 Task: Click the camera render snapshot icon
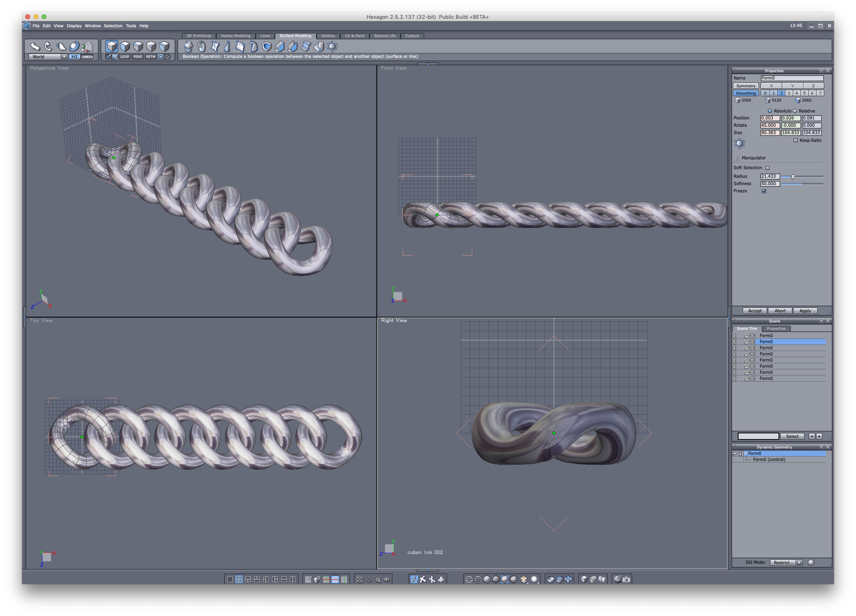tap(627, 579)
